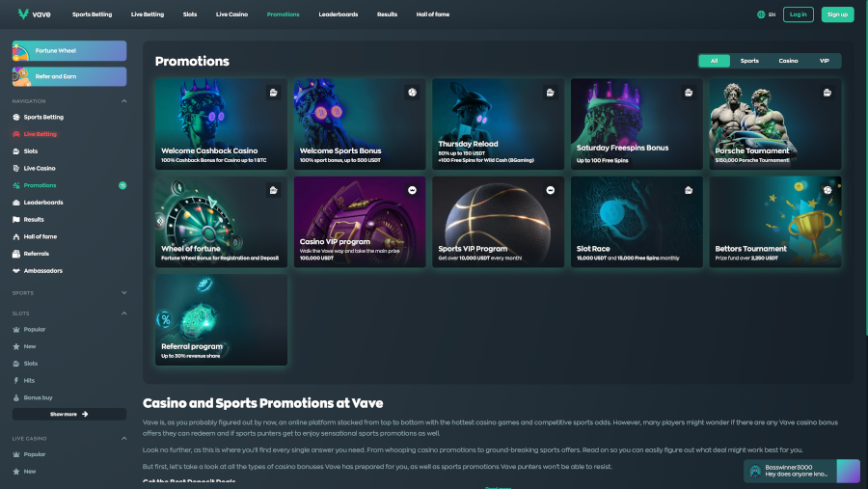Click Live Casino icon in sidebar

[16, 169]
